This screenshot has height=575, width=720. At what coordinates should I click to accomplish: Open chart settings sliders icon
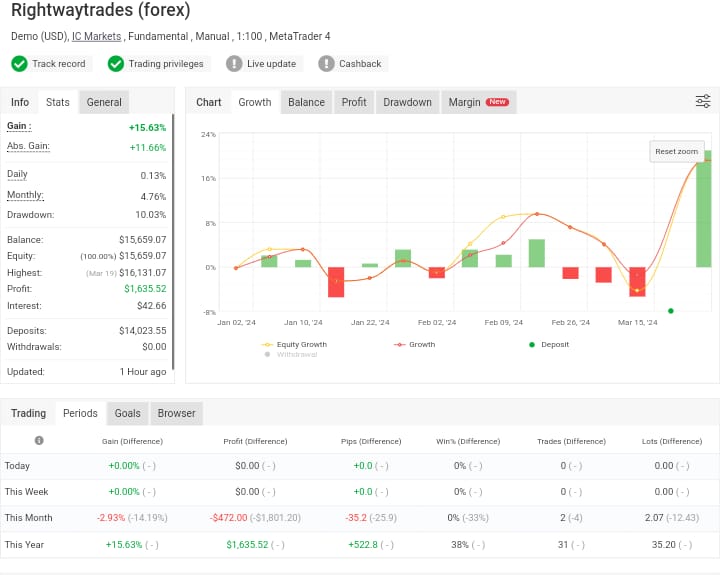pyautogui.click(x=703, y=101)
